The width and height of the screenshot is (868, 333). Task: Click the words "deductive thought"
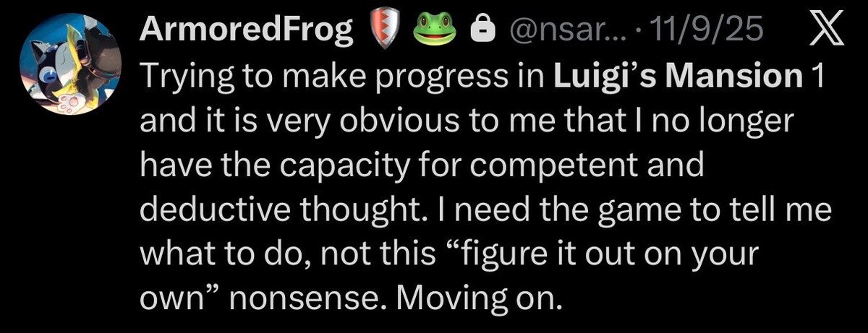pyautogui.click(x=277, y=212)
